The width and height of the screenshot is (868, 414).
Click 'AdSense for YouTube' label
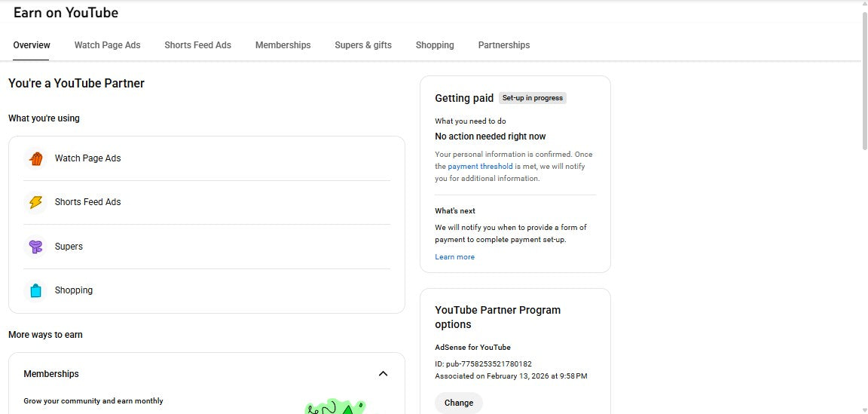pyautogui.click(x=472, y=348)
